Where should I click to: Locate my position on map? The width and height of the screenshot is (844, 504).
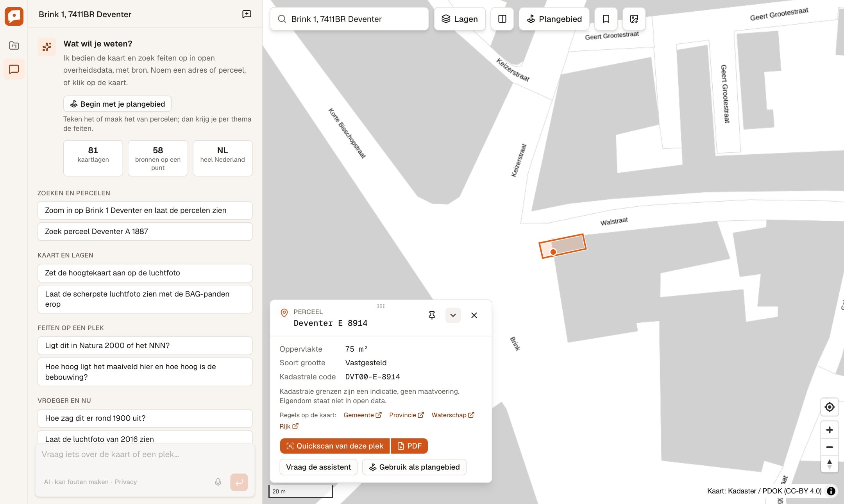tap(829, 407)
